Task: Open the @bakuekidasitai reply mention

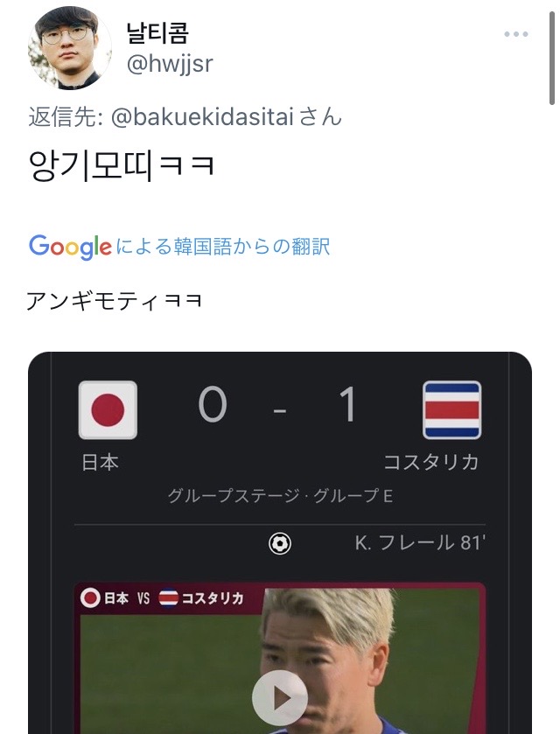Action: pos(202,116)
